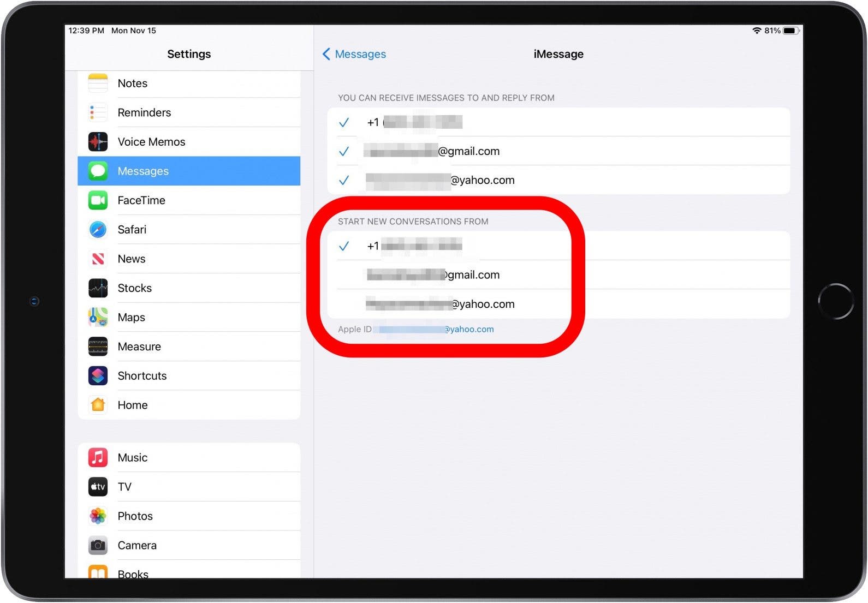Select the Voice Memos icon

(x=98, y=142)
